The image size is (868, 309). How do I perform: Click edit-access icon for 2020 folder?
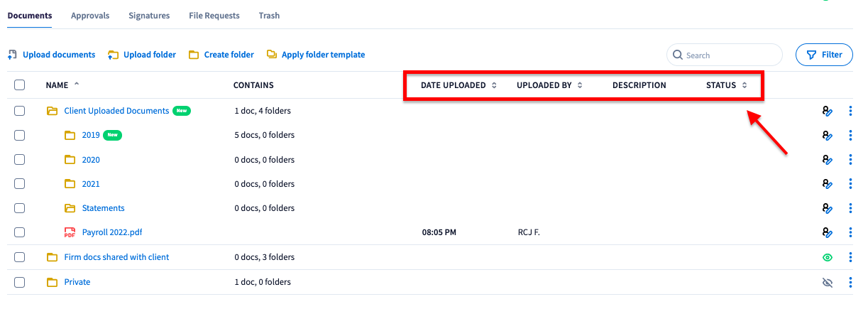[827, 160]
